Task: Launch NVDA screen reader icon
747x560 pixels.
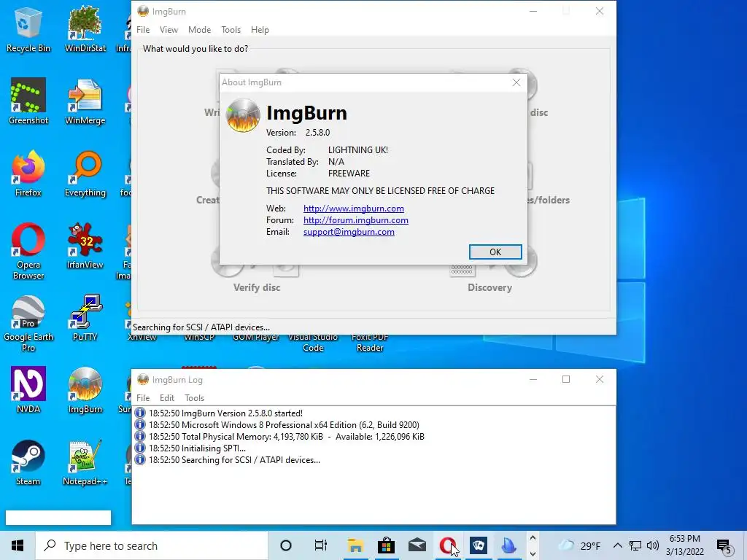Action: (x=28, y=390)
